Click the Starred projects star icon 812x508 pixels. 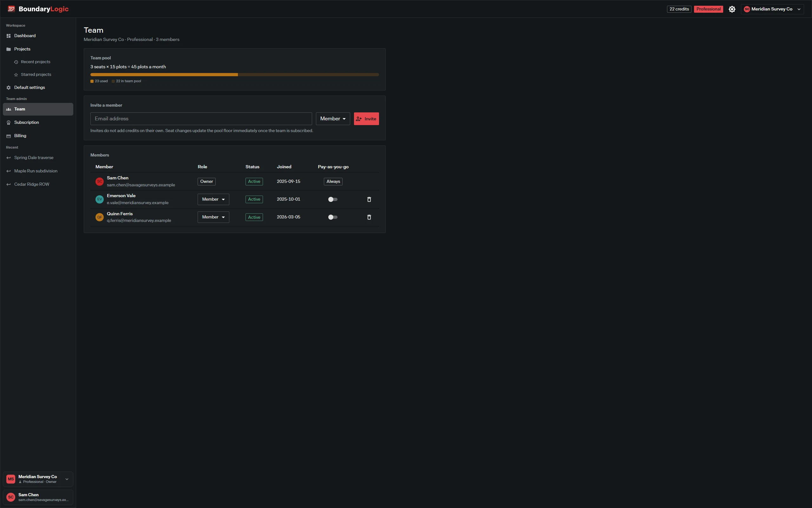[x=16, y=75]
